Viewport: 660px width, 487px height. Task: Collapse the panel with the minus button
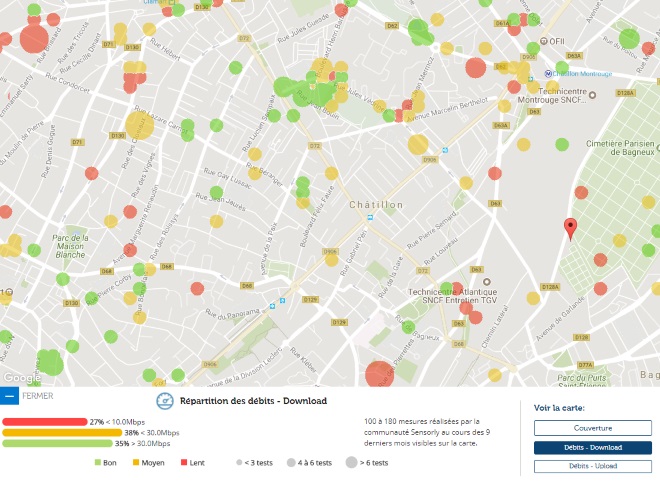coord(9,395)
